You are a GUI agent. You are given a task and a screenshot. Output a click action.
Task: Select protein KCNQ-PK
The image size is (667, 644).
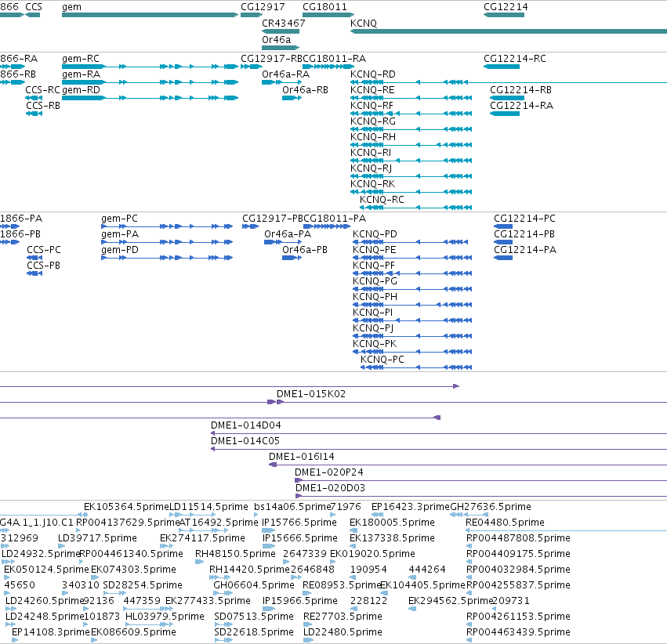click(412, 352)
